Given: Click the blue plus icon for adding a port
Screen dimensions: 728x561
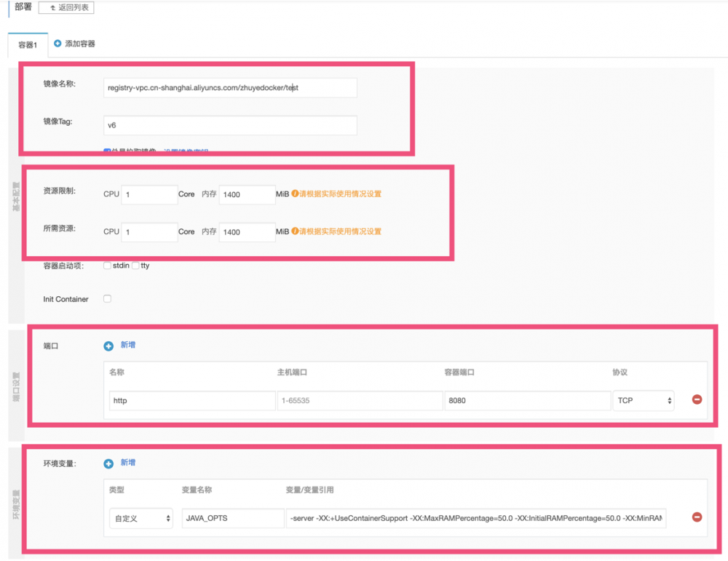Looking at the screenshot, I should [110, 346].
